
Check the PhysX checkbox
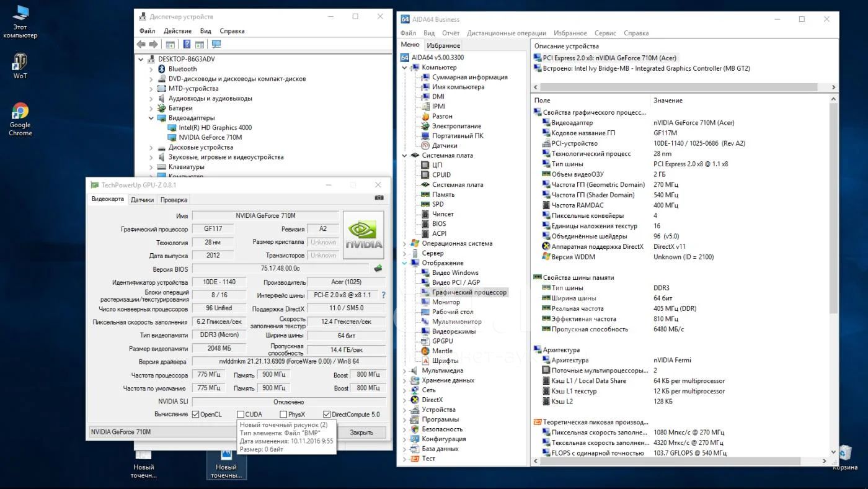click(283, 415)
